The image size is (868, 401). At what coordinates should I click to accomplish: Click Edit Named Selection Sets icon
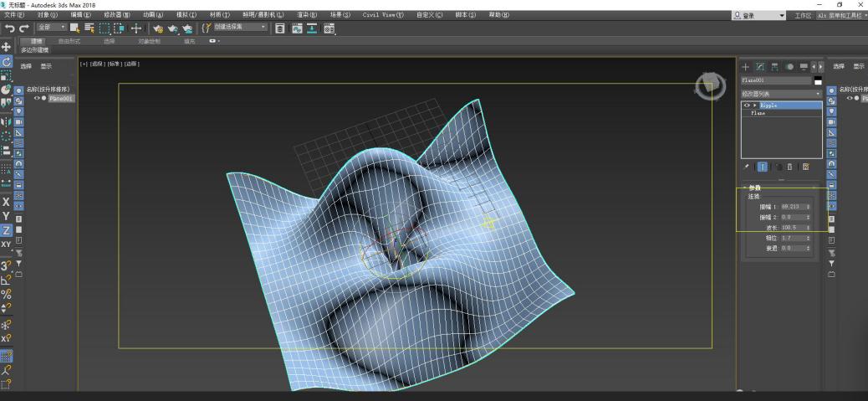(207, 28)
